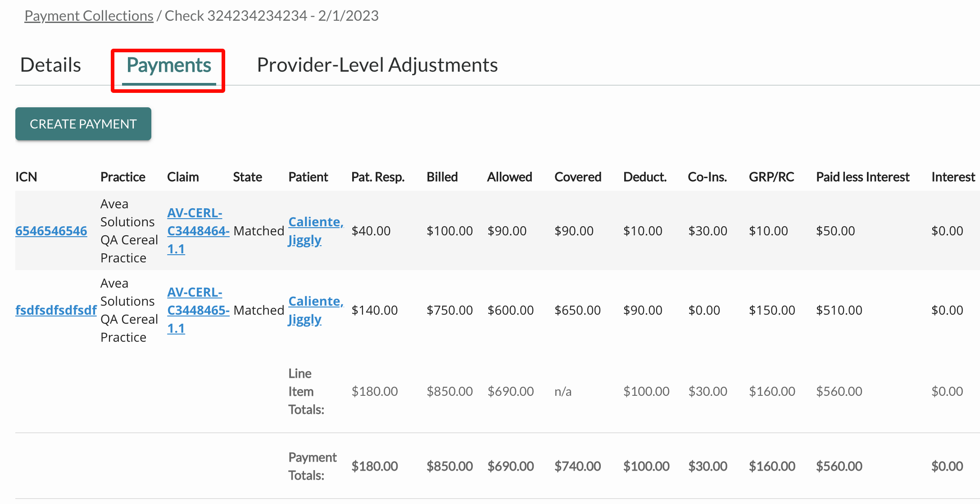Click the ICN column header
This screenshot has height=504, width=980.
(x=26, y=177)
